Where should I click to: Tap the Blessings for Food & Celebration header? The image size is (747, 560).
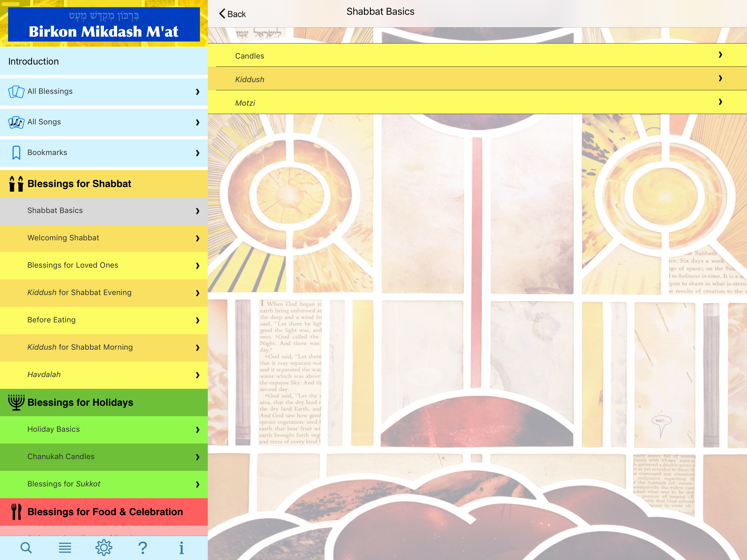pyautogui.click(x=104, y=512)
